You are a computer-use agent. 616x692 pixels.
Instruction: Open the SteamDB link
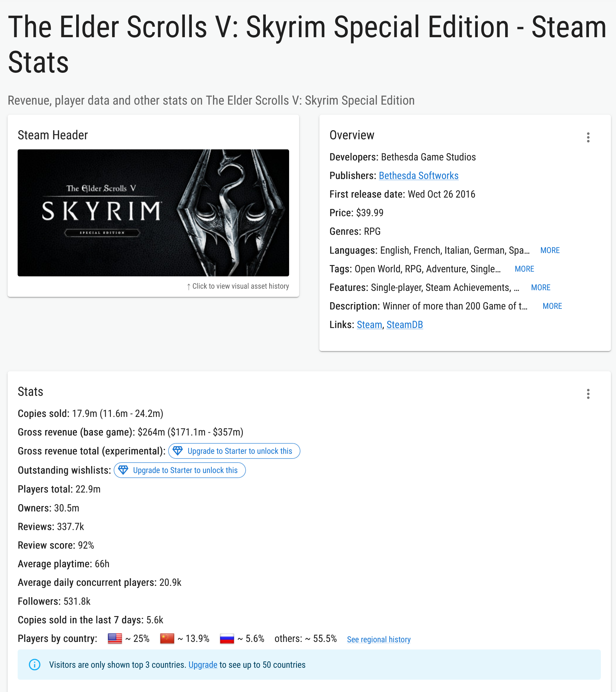[404, 325]
